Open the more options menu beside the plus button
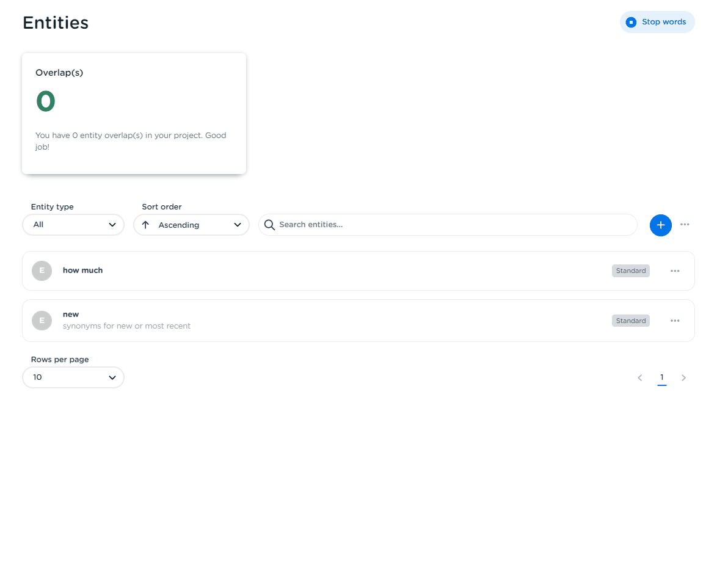 pyautogui.click(x=685, y=225)
